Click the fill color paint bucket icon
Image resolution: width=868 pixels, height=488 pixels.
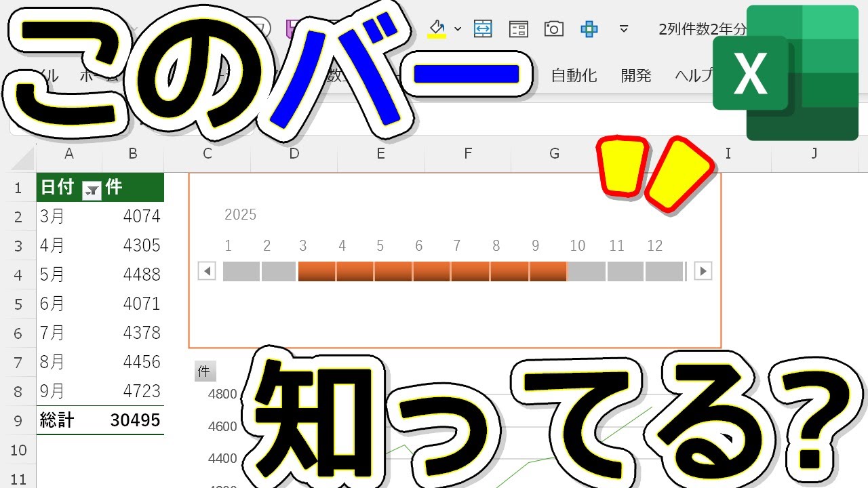437,28
